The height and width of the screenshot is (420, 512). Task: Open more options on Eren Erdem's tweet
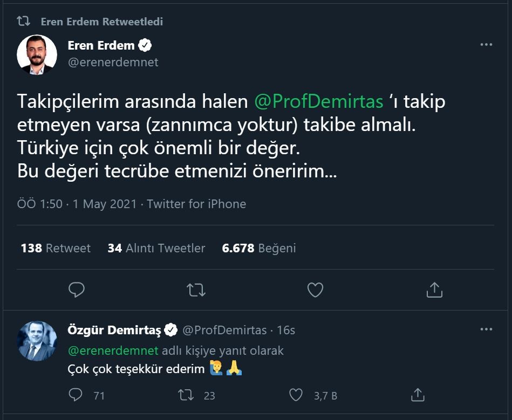pyautogui.click(x=486, y=45)
